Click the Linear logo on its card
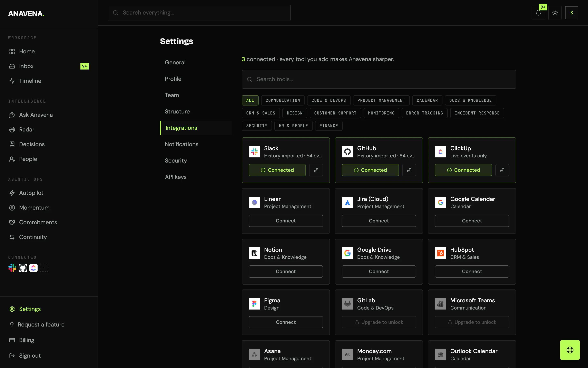The image size is (588, 368). [x=254, y=202]
